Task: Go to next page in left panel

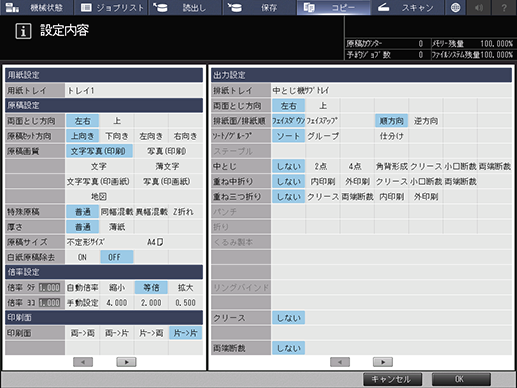Action: (x=126, y=362)
